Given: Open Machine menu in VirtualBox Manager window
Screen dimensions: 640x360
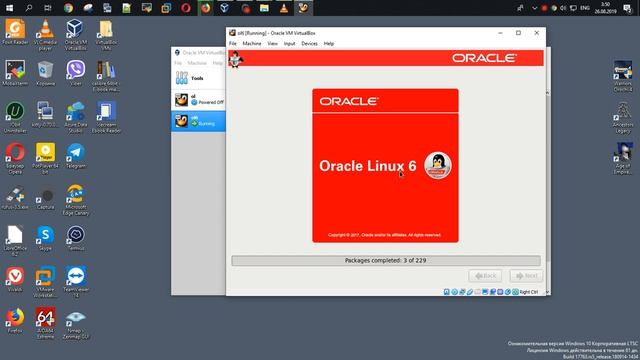Looking at the screenshot, I should click(197, 63).
